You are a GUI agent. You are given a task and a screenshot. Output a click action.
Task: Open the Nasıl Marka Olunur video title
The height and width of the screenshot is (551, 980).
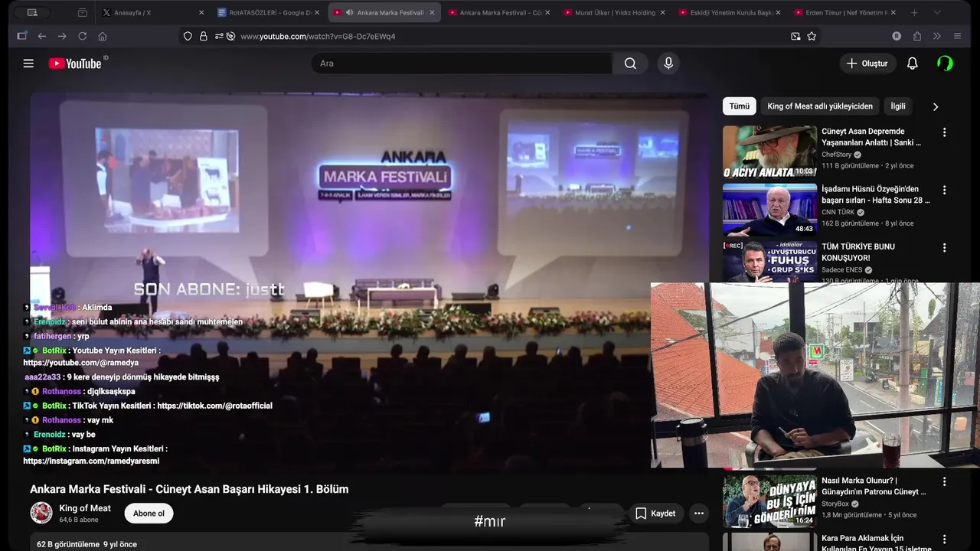click(874, 486)
